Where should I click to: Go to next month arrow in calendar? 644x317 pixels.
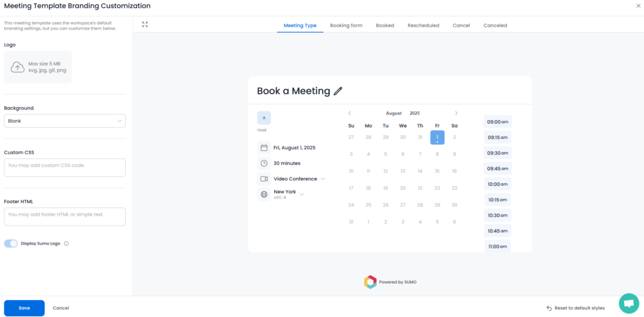click(x=456, y=113)
